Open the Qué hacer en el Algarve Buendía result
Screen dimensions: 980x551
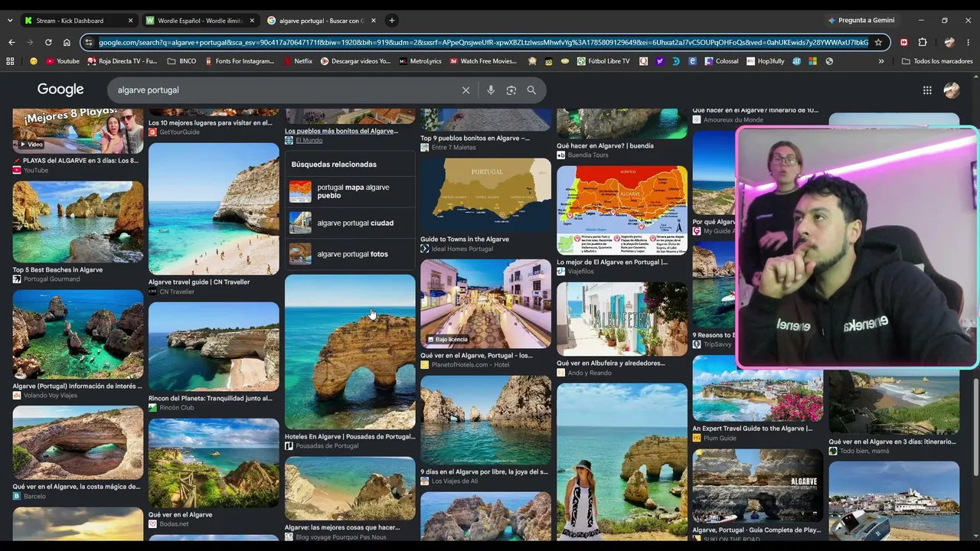click(x=622, y=124)
